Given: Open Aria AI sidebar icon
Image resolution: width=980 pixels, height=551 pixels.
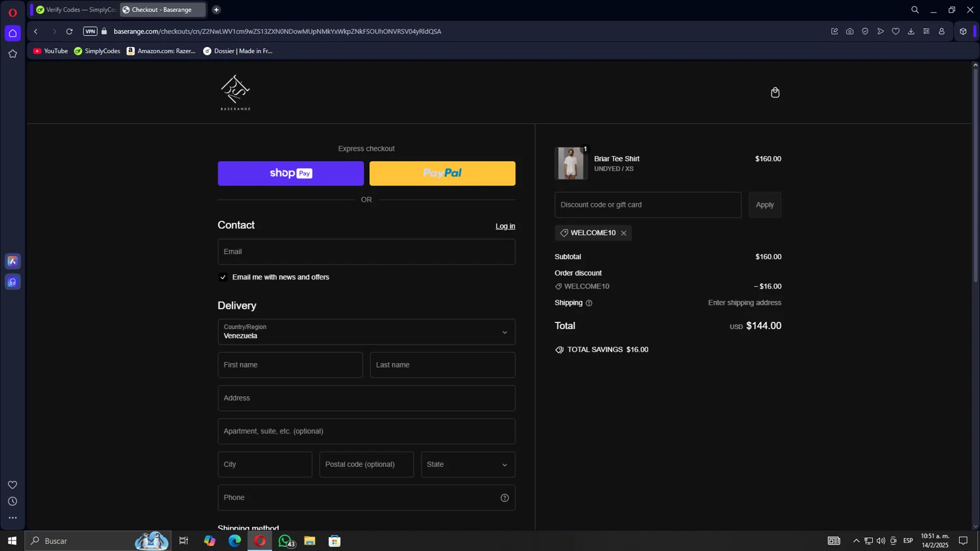Looking at the screenshot, I should 12,261.
